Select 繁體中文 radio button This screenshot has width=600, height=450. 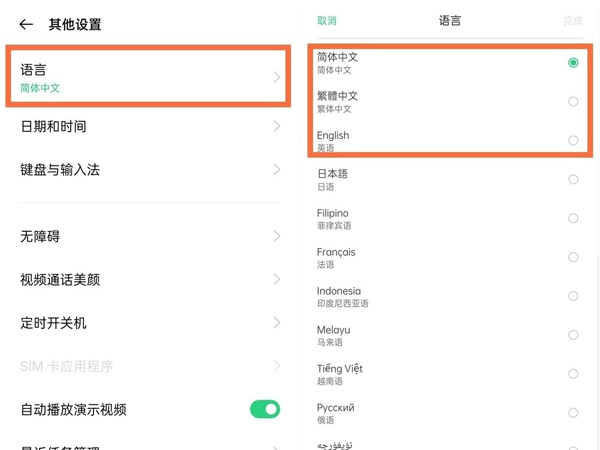point(573,101)
